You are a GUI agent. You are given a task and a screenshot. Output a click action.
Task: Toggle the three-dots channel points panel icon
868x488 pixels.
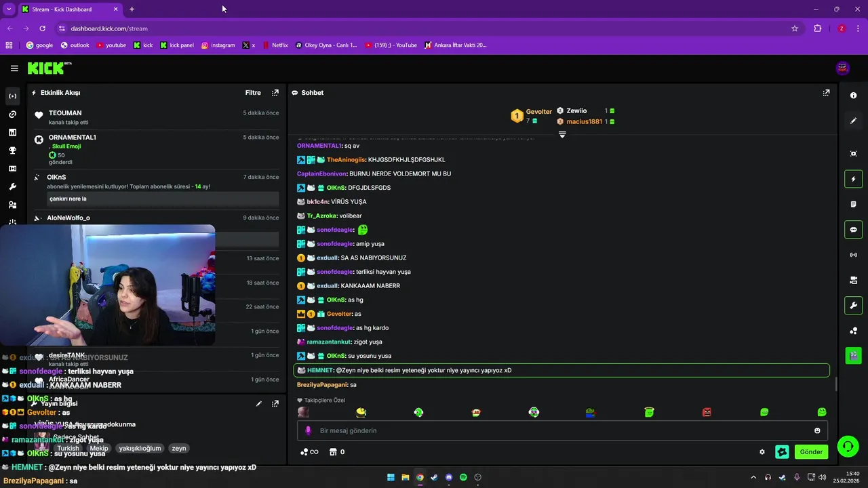tap(853, 331)
